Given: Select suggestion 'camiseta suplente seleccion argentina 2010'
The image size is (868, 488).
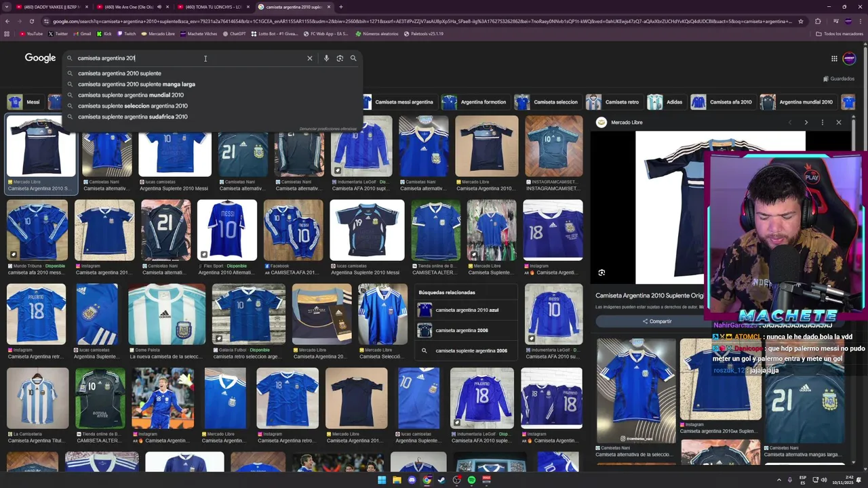Looking at the screenshot, I should pos(212,106).
